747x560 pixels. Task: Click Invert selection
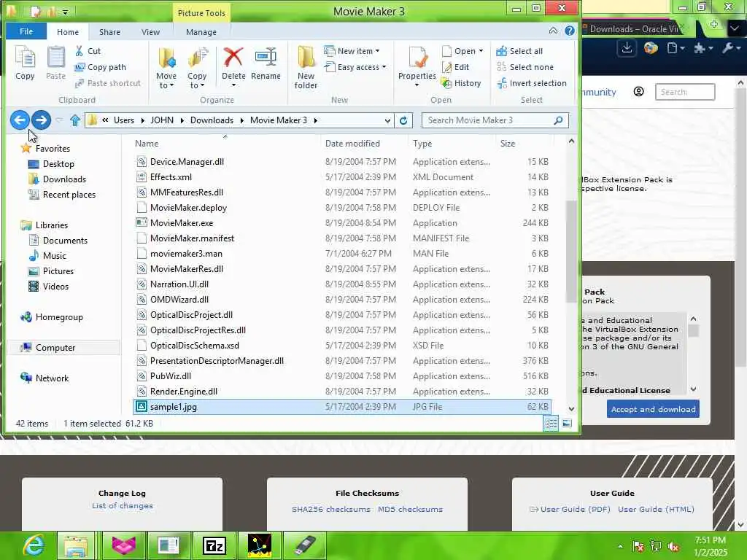532,83
